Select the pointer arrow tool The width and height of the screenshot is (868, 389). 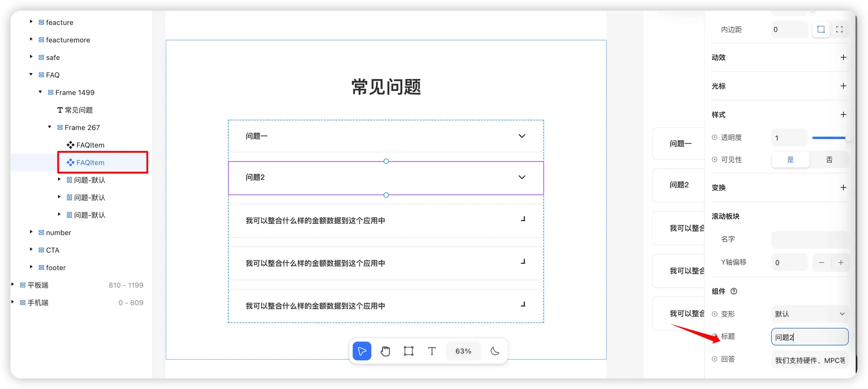click(x=362, y=351)
